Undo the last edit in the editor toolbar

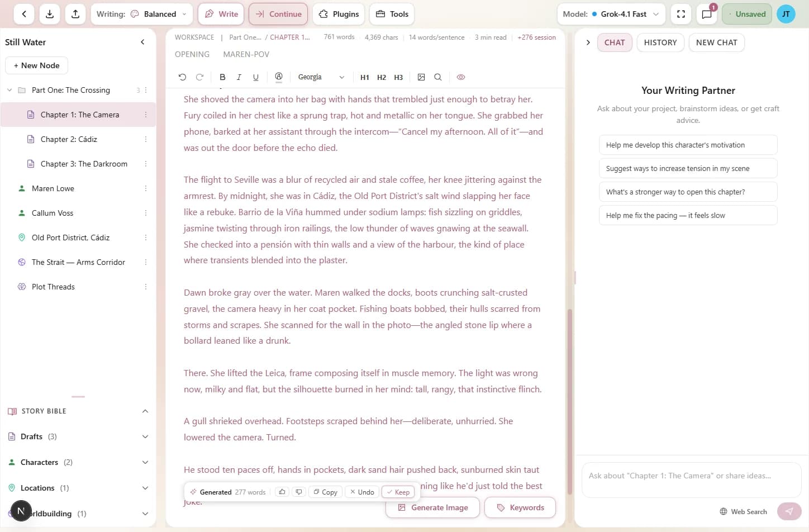[182, 77]
